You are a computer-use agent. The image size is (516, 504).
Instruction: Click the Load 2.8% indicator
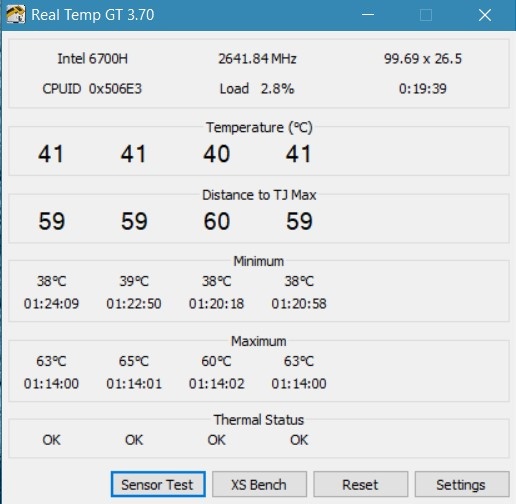pos(257,89)
